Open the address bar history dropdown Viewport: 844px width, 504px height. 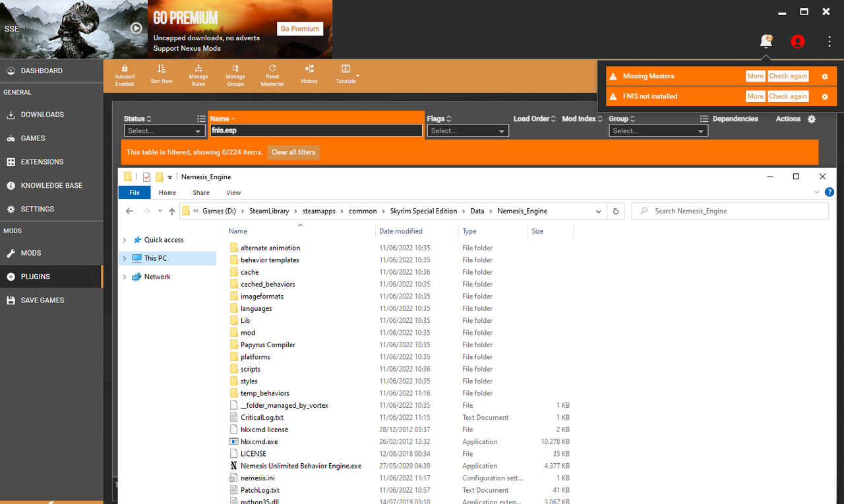click(x=598, y=211)
